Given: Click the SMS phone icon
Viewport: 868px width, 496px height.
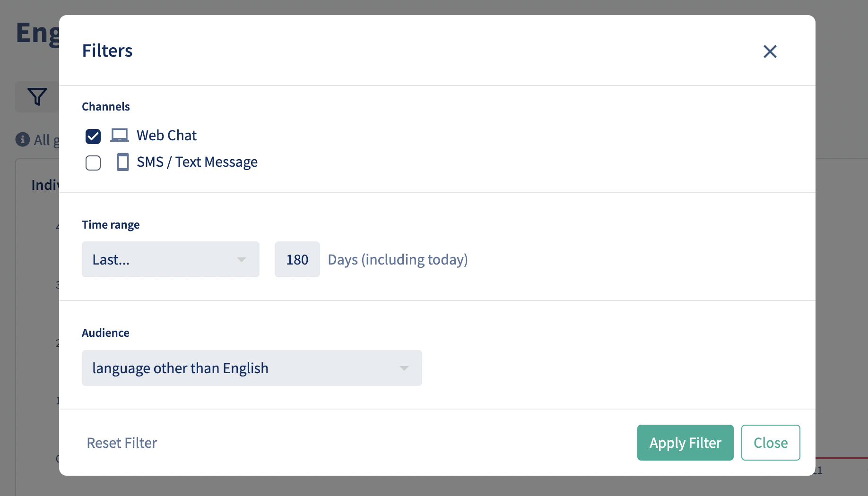Looking at the screenshot, I should point(123,162).
